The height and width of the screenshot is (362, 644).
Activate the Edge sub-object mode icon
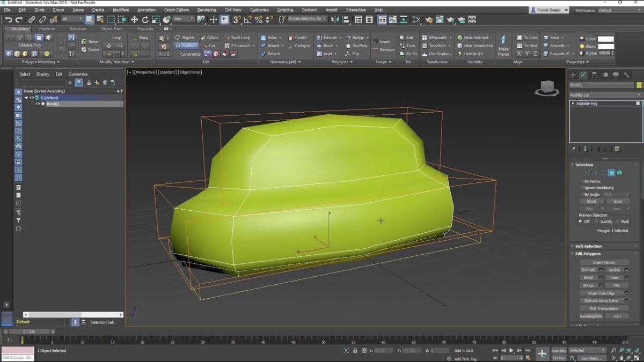[x=595, y=173]
